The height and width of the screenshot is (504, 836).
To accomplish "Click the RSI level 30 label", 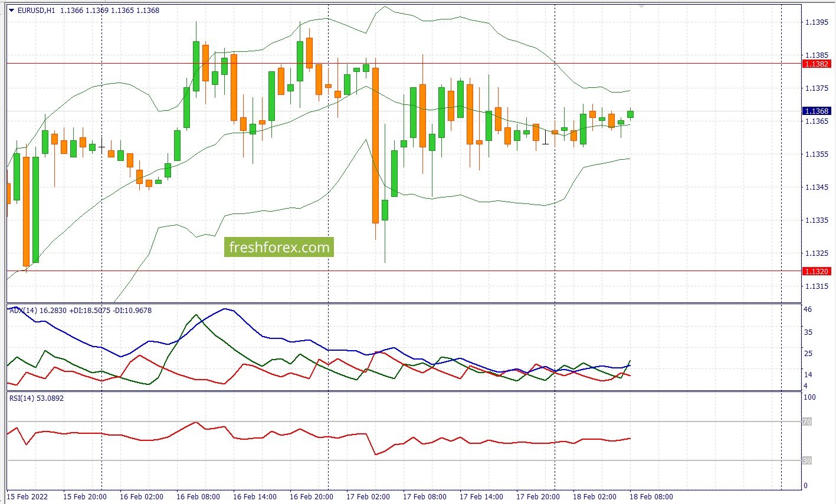I will point(807,460).
